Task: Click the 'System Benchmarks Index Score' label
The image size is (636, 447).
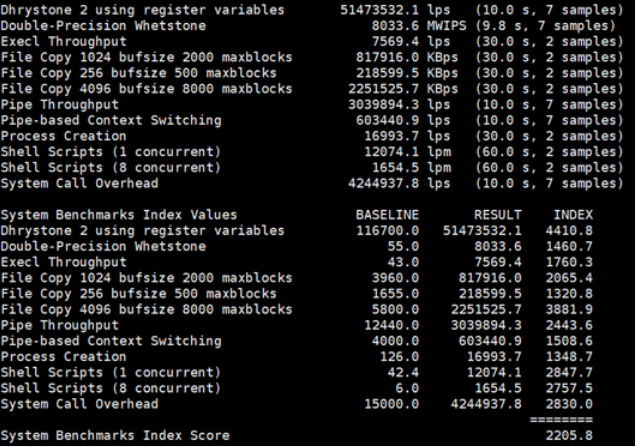Action: pos(115,436)
